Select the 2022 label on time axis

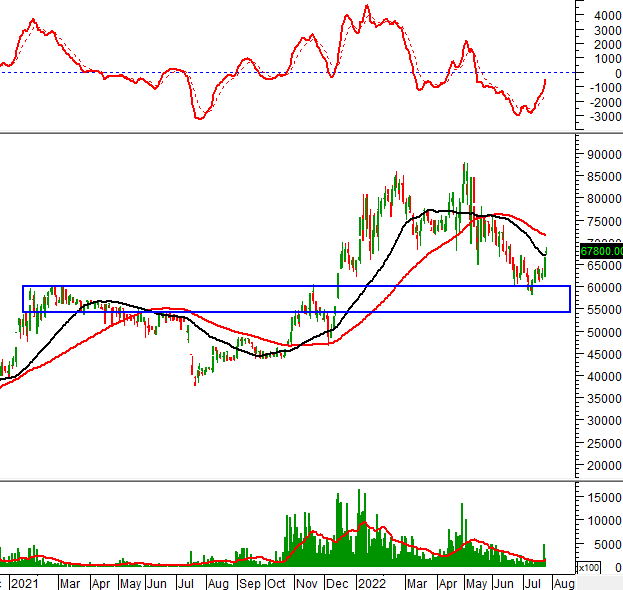(x=372, y=584)
